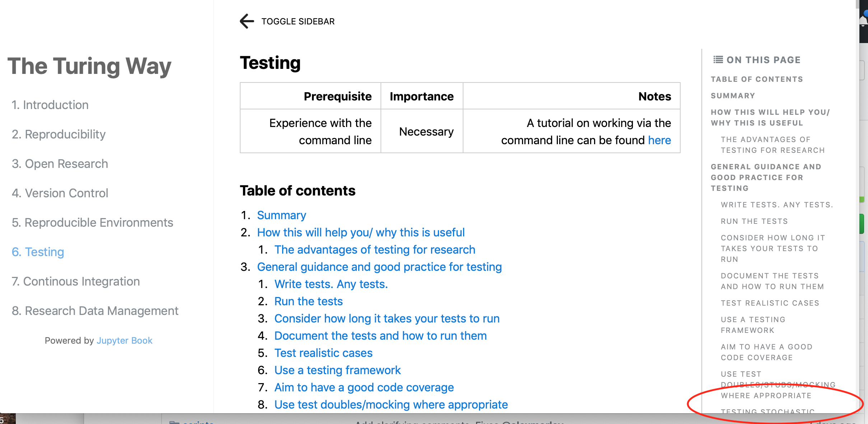Click 'Use test doubles/mocking where appropriate'
Image resolution: width=868 pixels, height=424 pixels.
[x=391, y=404]
